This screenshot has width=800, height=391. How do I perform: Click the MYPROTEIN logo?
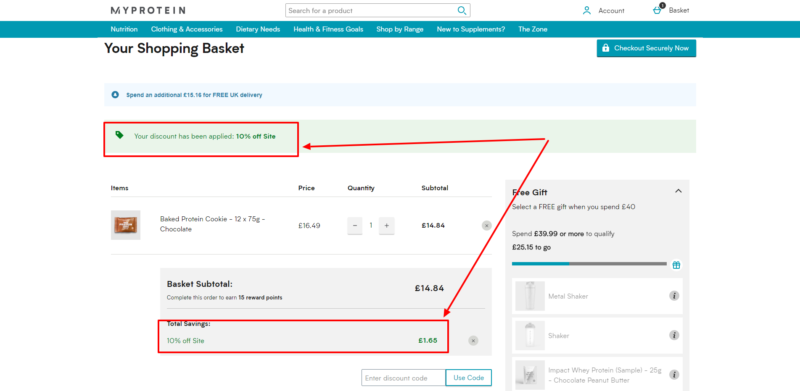tap(148, 10)
